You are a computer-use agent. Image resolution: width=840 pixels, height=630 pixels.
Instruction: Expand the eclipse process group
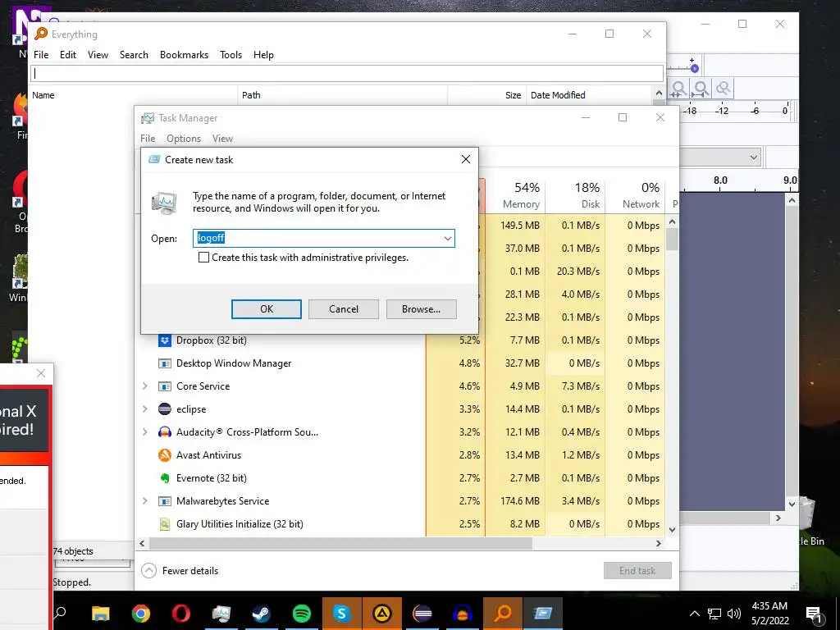pos(144,409)
